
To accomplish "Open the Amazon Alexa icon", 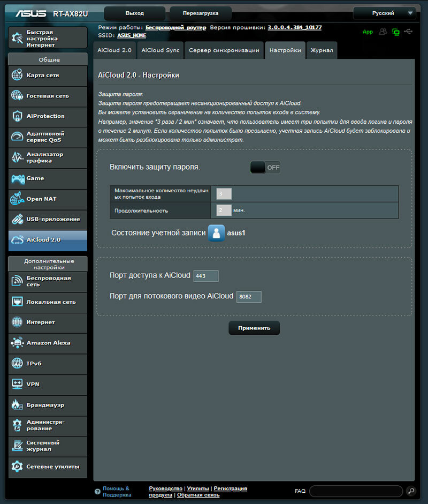I will click(x=17, y=343).
